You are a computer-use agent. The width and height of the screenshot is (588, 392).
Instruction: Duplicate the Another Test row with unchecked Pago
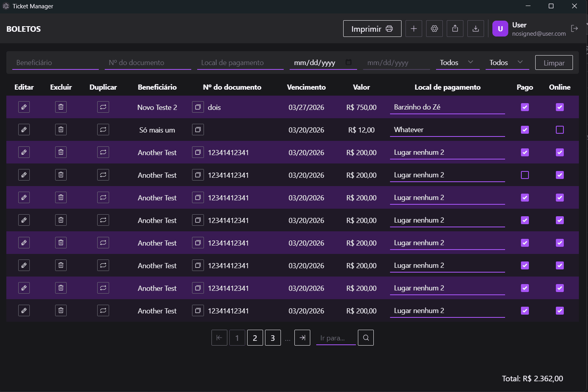(103, 175)
